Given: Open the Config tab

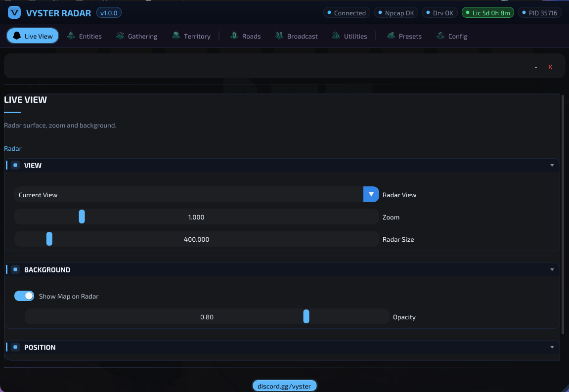Looking at the screenshot, I should [x=452, y=36].
